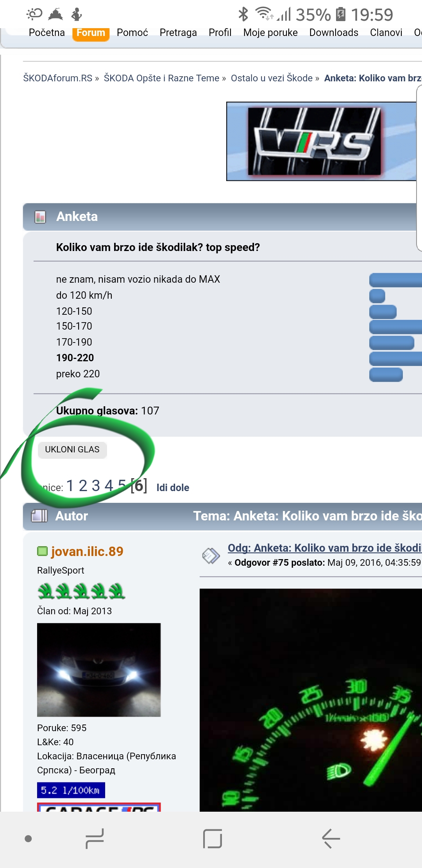
Task: Follow the Idi dole link
Action: click(x=173, y=488)
